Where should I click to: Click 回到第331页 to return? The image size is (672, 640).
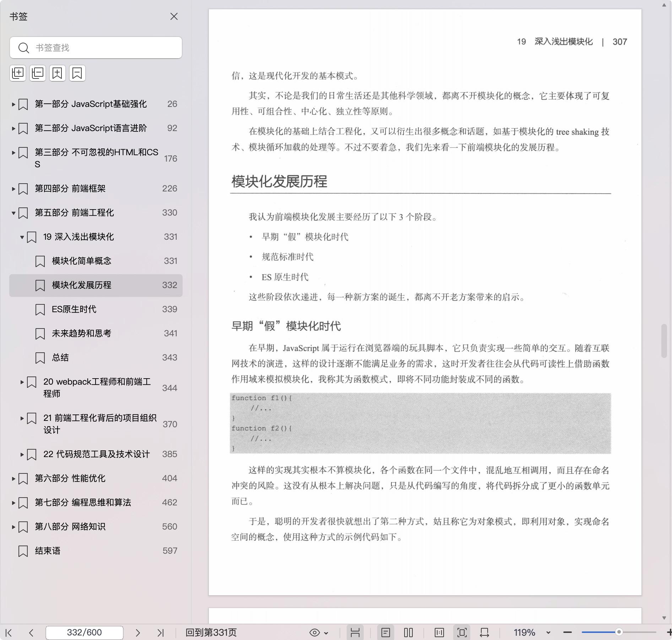tap(211, 633)
